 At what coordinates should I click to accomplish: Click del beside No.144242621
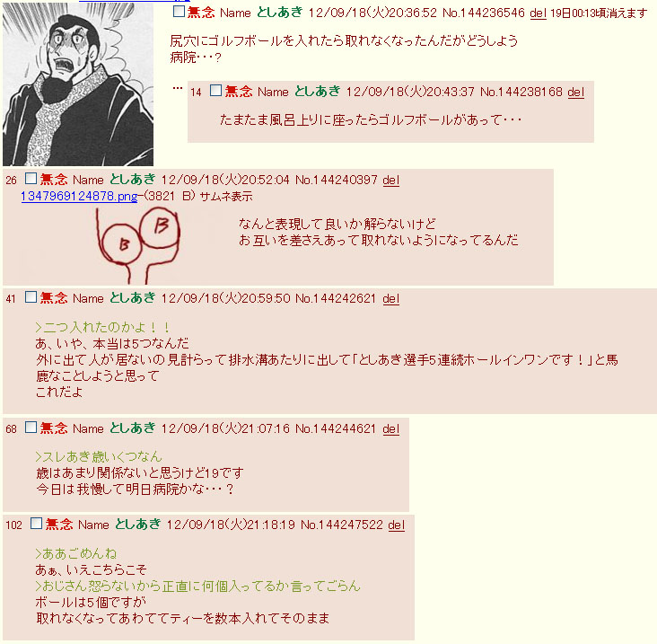pos(391,299)
